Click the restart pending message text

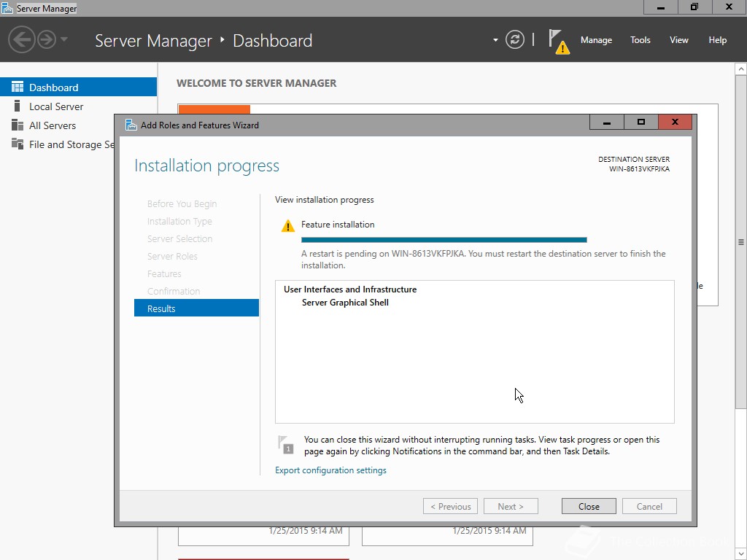coord(483,259)
